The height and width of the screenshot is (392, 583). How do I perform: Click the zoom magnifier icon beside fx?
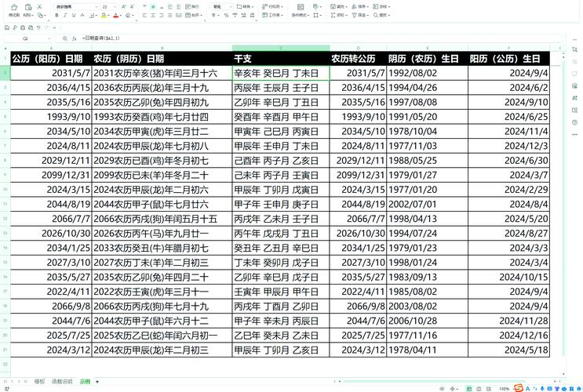(x=65, y=38)
